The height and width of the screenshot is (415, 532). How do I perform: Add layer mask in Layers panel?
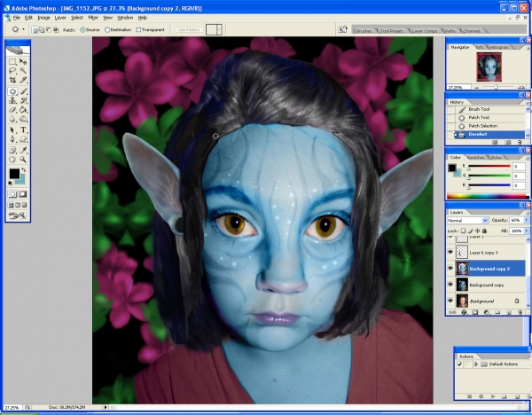coord(475,312)
